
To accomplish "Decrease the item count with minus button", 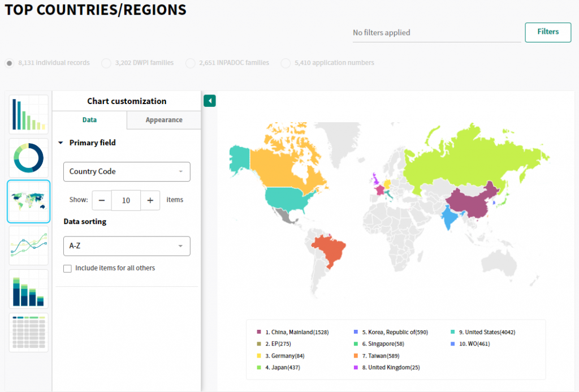I will [x=102, y=200].
